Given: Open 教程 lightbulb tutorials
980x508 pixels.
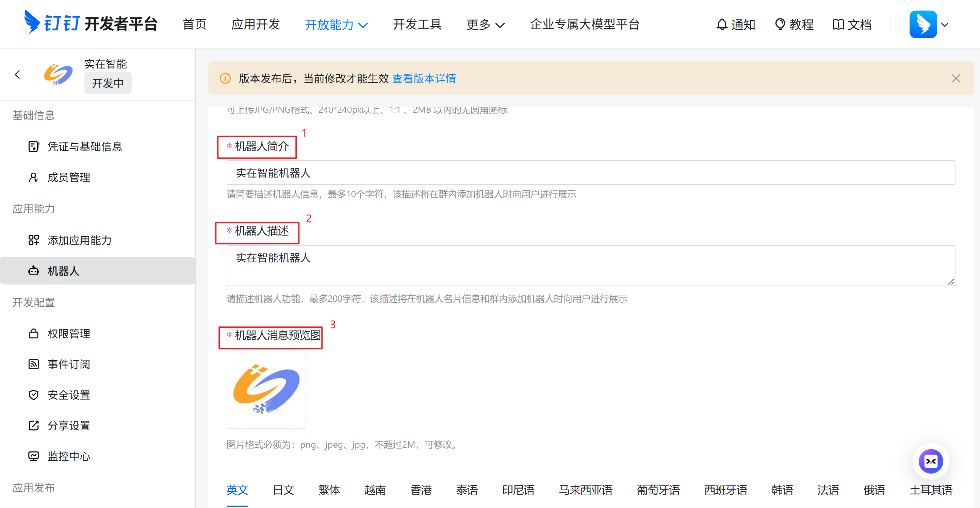Looking at the screenshot, I should click(x=794, y=25).
